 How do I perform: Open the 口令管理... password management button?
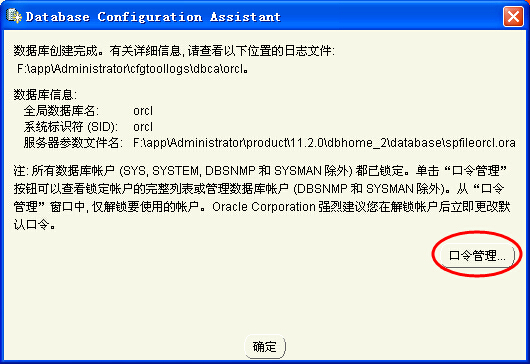(478, 256)
